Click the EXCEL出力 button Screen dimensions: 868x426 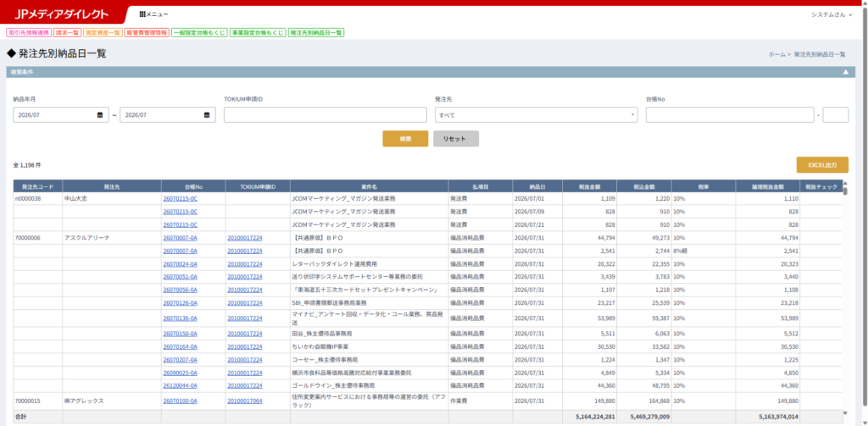(x=822, y=165)
